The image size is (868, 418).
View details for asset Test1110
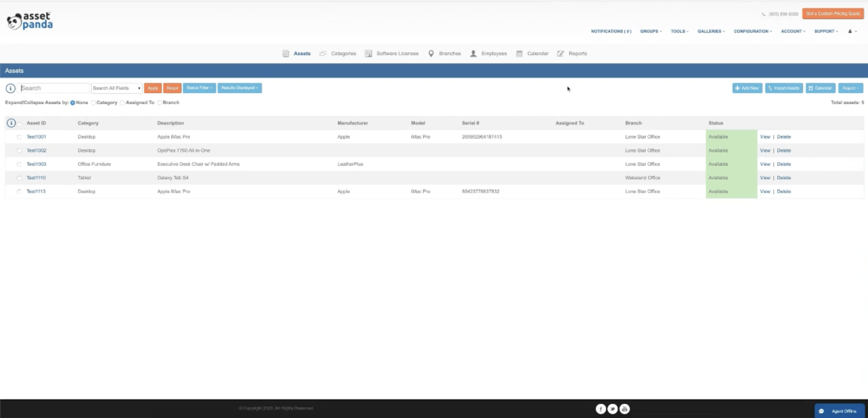765,177
